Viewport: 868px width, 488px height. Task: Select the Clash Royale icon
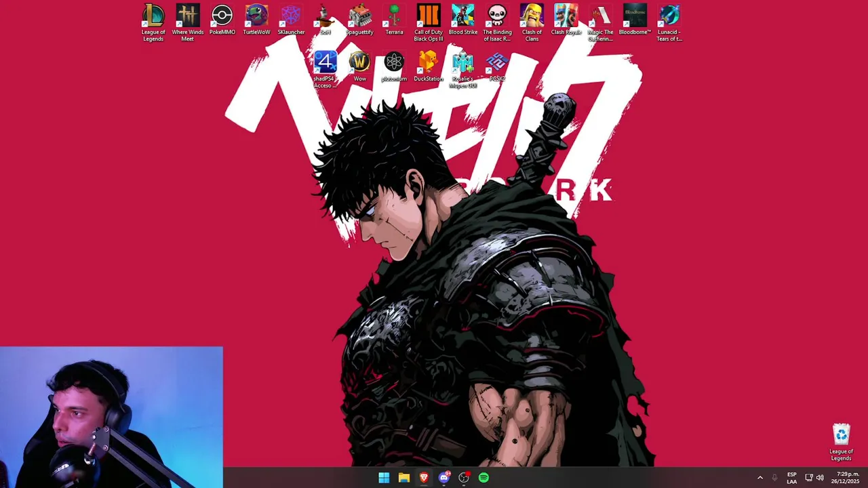click(566, 20)
